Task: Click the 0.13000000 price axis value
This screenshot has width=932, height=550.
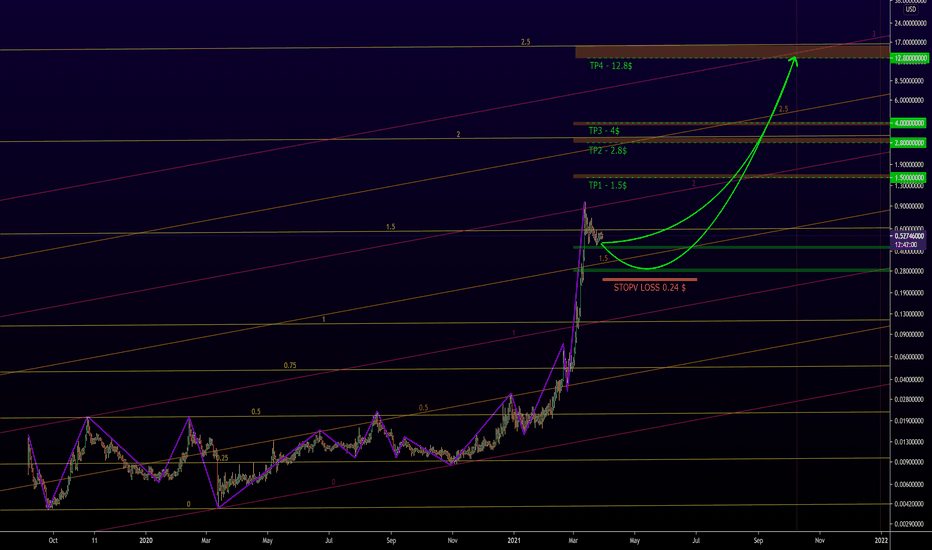Action: click(x=910, y=314)
